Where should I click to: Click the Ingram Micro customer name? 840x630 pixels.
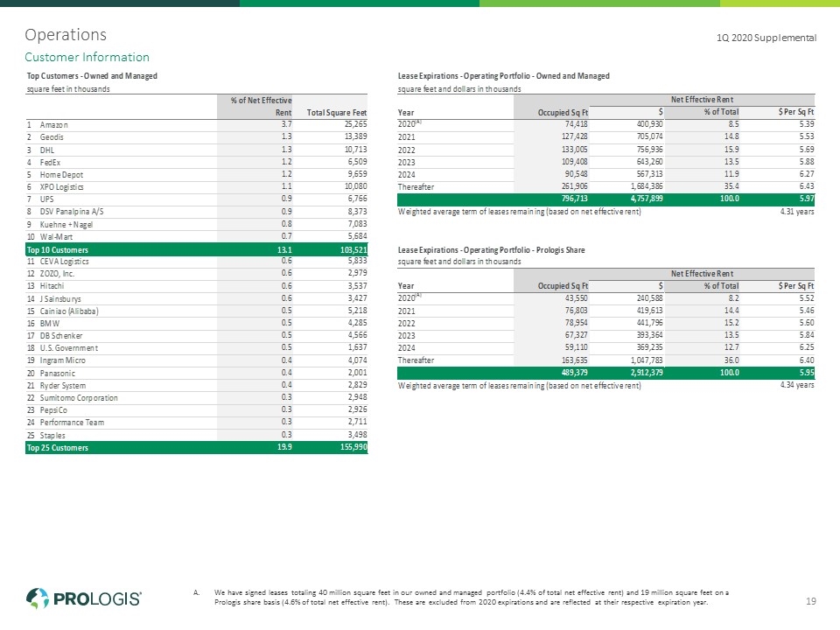(63, 360)
